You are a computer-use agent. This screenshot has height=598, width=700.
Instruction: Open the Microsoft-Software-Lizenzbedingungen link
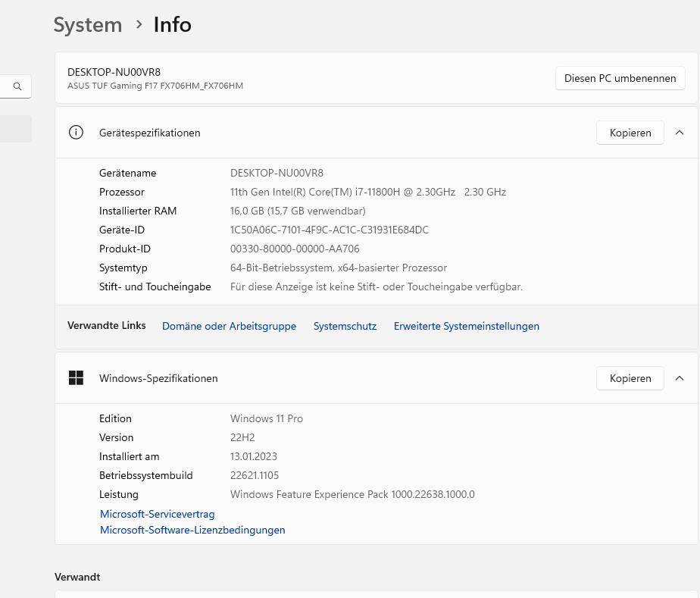tap(192, 530)
